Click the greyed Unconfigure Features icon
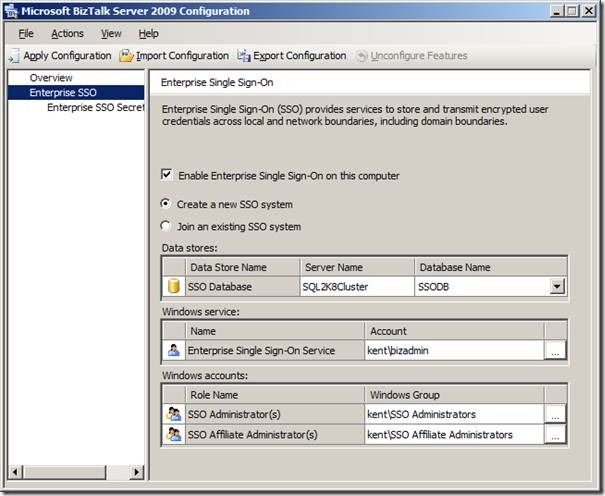This screenshot has height=496, width=605. click(x=361, y=56)
